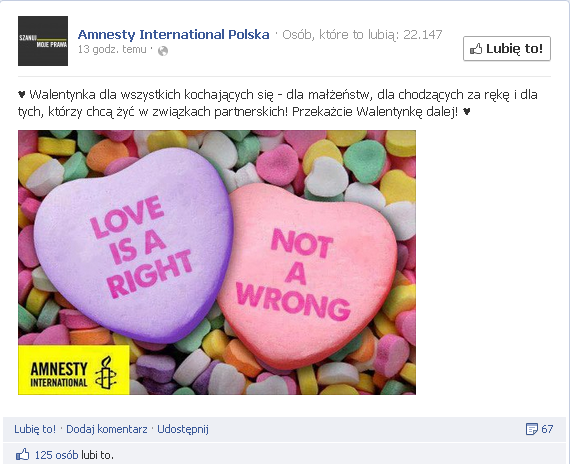Click the yellow Amnesty International badge
570x464 pixels.
point(74,370)
